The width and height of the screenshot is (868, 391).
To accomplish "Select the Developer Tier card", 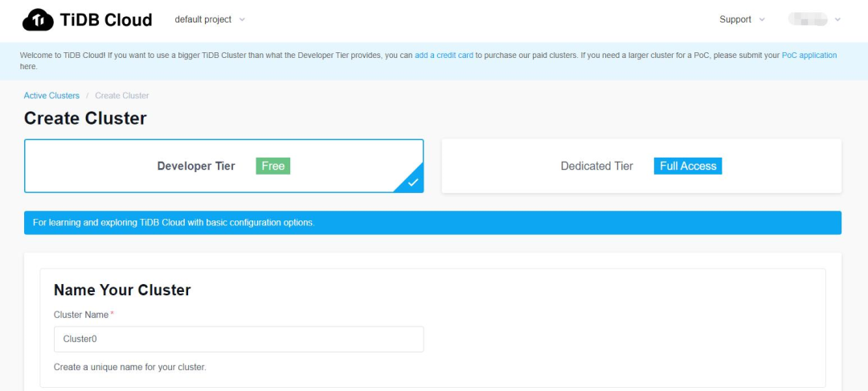I will [x=223, y=166].
